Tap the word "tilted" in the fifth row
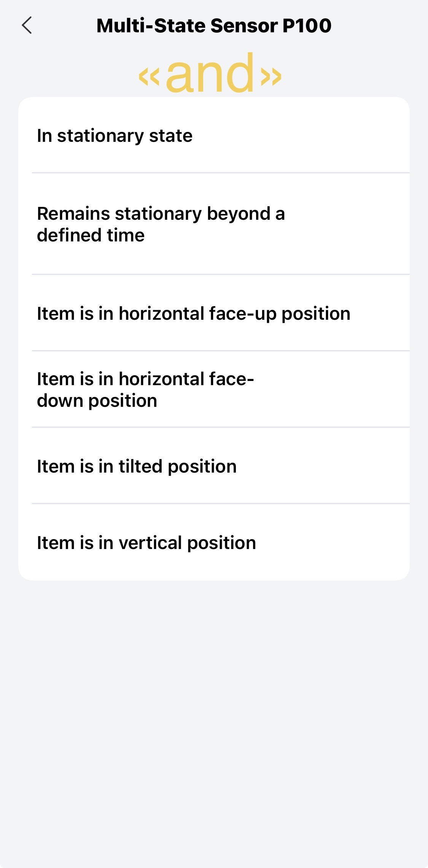The width and height of the screenshot is (428, 868). 140,467
